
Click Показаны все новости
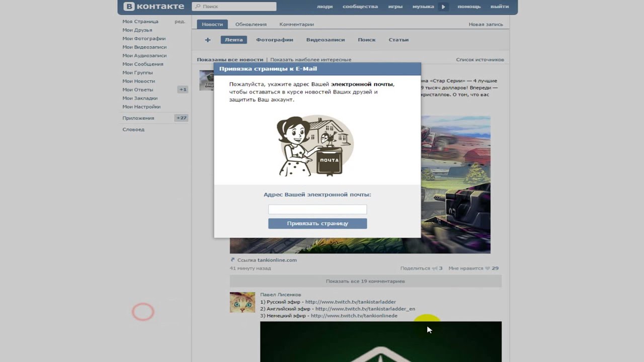[230, 60]
